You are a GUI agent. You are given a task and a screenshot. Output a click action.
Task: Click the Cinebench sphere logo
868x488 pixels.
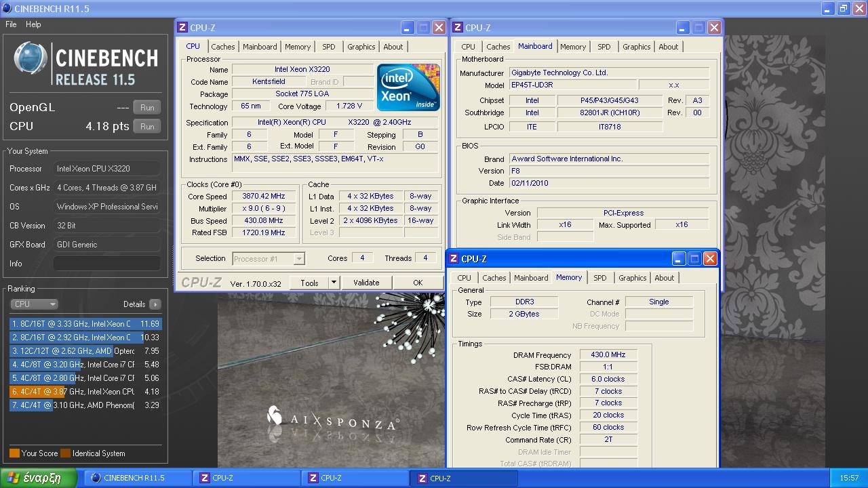click(30, 58)
